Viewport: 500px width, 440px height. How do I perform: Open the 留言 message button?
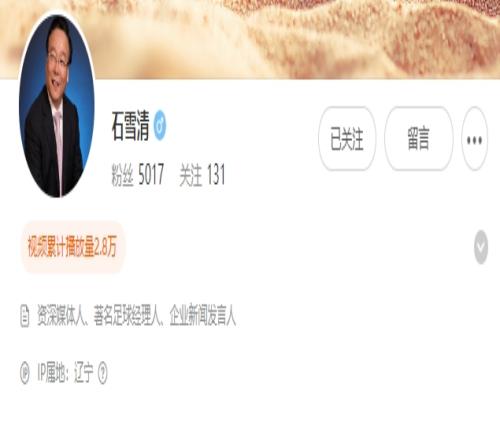click(x=418, y=138)
